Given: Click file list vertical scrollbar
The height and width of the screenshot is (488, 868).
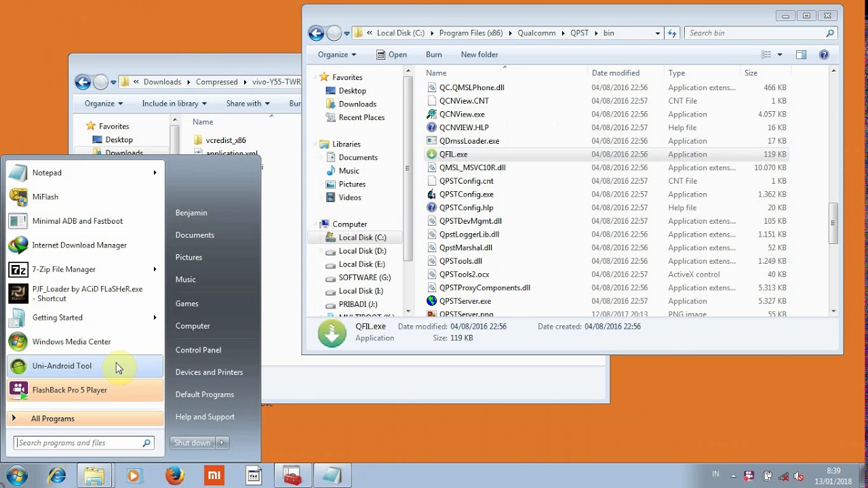Looking at the screenshot, I should click(x=833, y=224).
